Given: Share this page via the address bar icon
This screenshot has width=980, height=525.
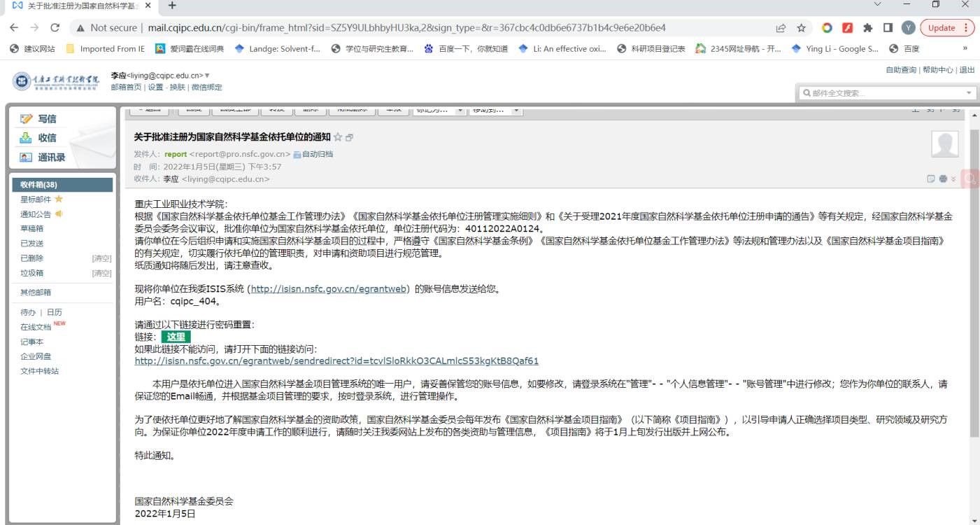Looking at the screenshot, I should pos(781,28).
